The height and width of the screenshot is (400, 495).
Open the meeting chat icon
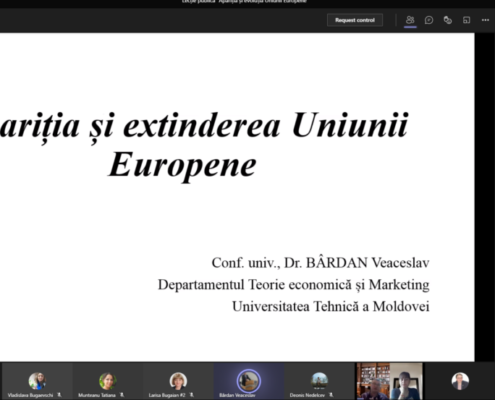point(429,20)
